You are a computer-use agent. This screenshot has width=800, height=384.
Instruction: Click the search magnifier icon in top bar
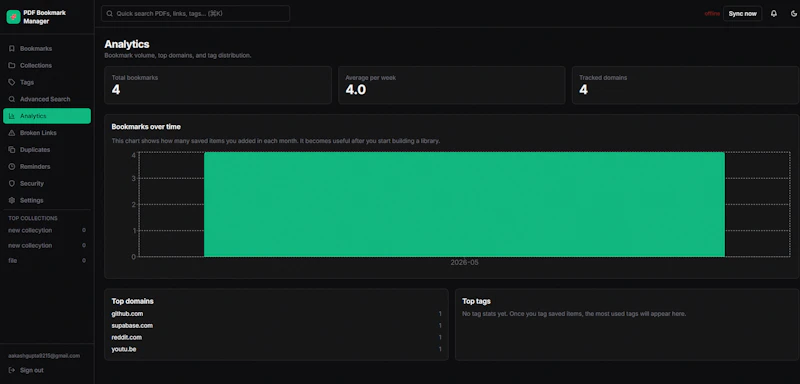tap(110, 14)
